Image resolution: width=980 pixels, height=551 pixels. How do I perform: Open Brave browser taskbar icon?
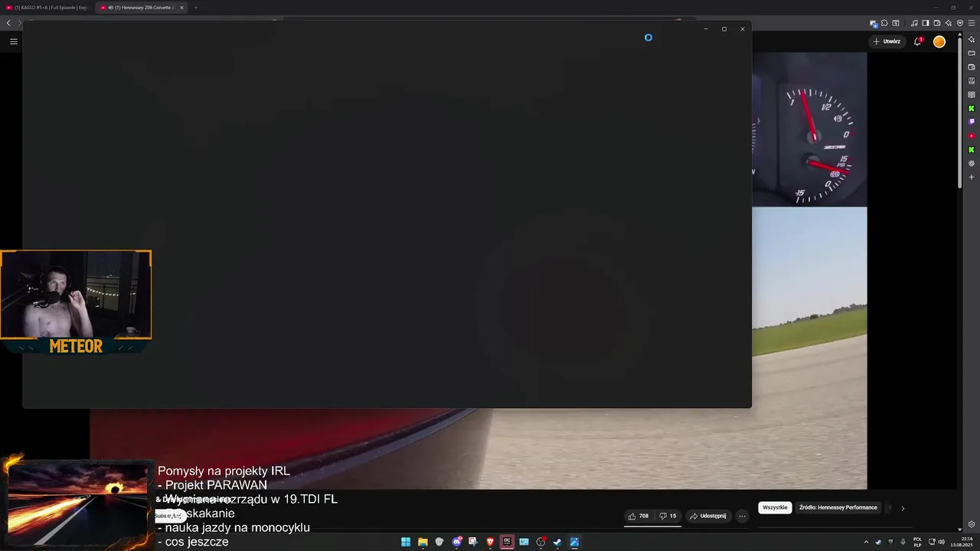[x=490, y=542]
